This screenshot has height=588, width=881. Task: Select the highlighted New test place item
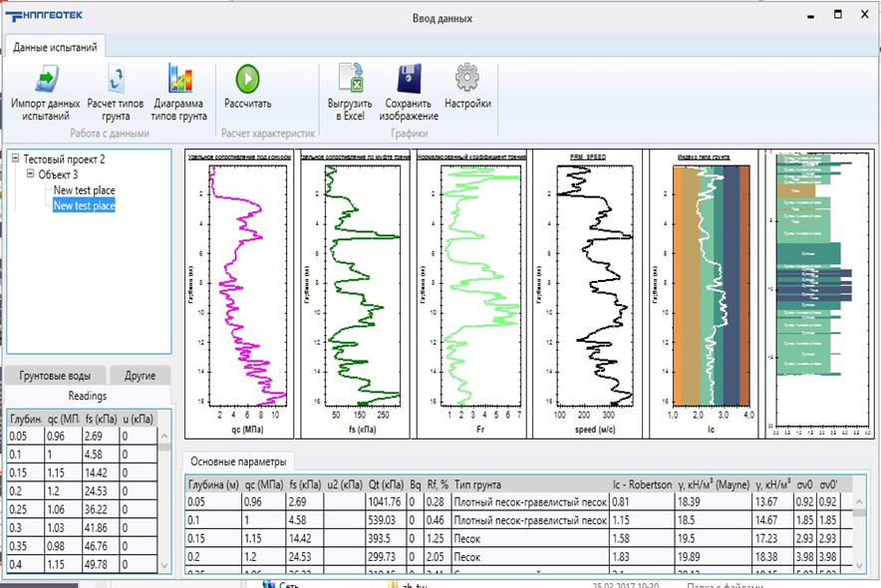point(84,205)
